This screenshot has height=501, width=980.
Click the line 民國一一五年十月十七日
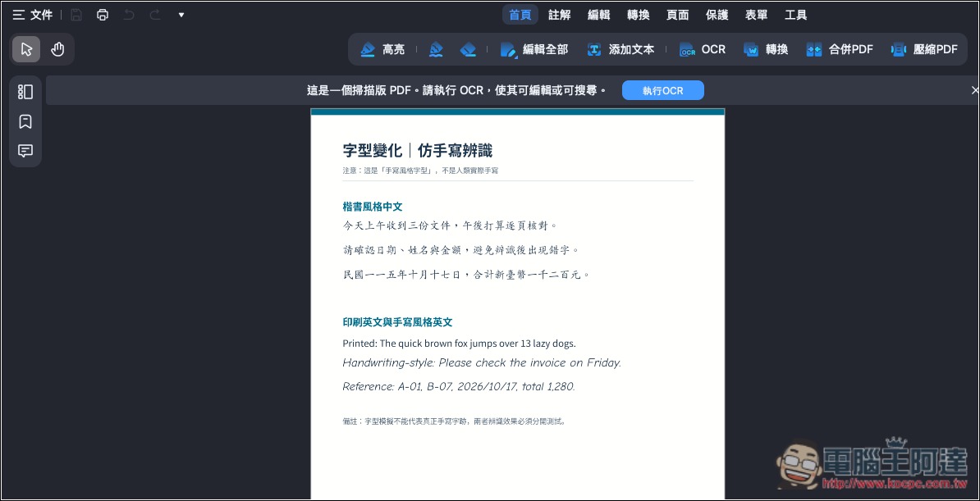tap(466, 274)
